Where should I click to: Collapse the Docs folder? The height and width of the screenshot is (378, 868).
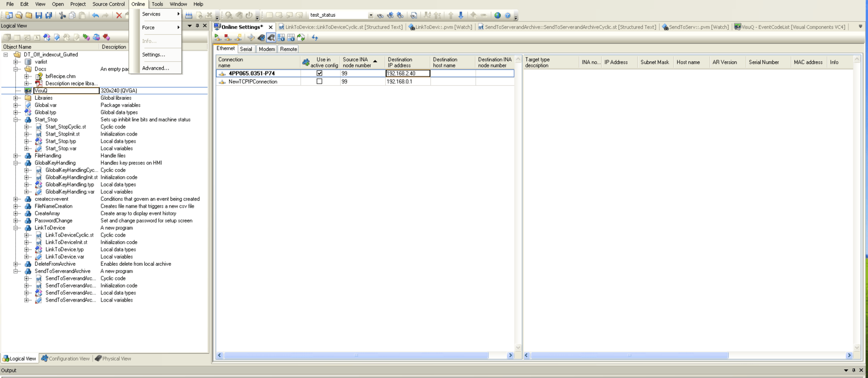(16, 69)
